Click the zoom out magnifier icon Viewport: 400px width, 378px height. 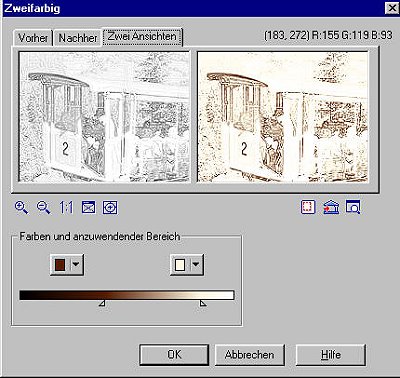tap(43, 207)
